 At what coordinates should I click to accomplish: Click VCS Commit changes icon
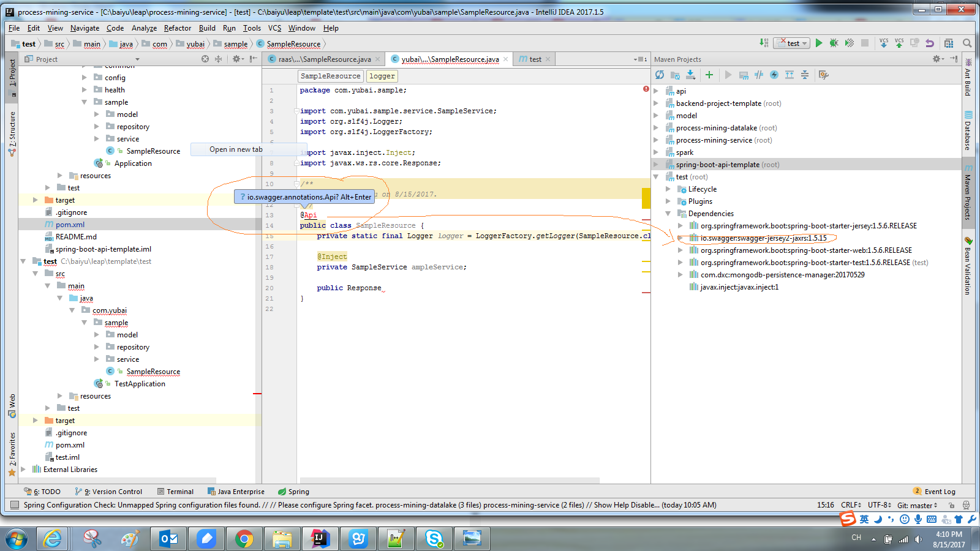[x=899, y=43]
